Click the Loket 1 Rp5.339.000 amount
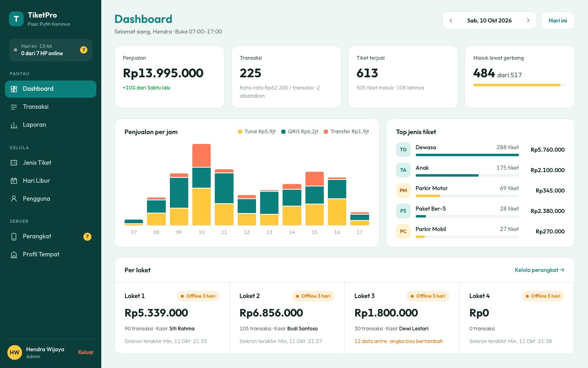Image resolution: width=588 pixels, height=368 pixels. [156, 313]
